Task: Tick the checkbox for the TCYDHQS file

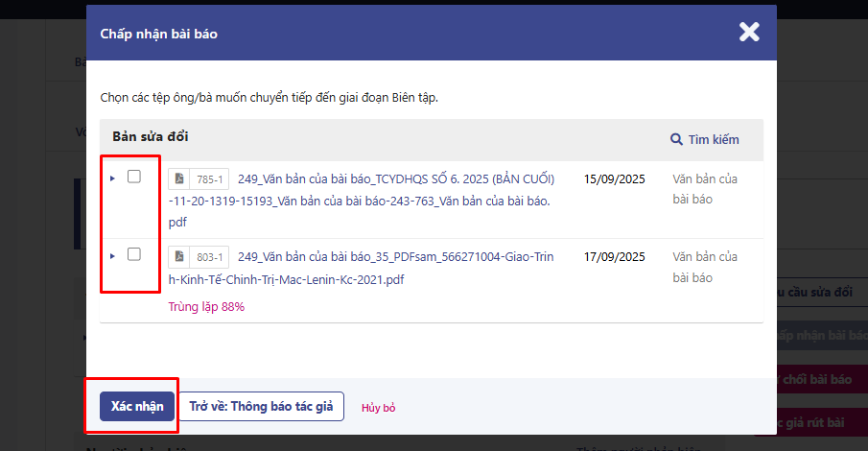Action: (x=134, y=177)
